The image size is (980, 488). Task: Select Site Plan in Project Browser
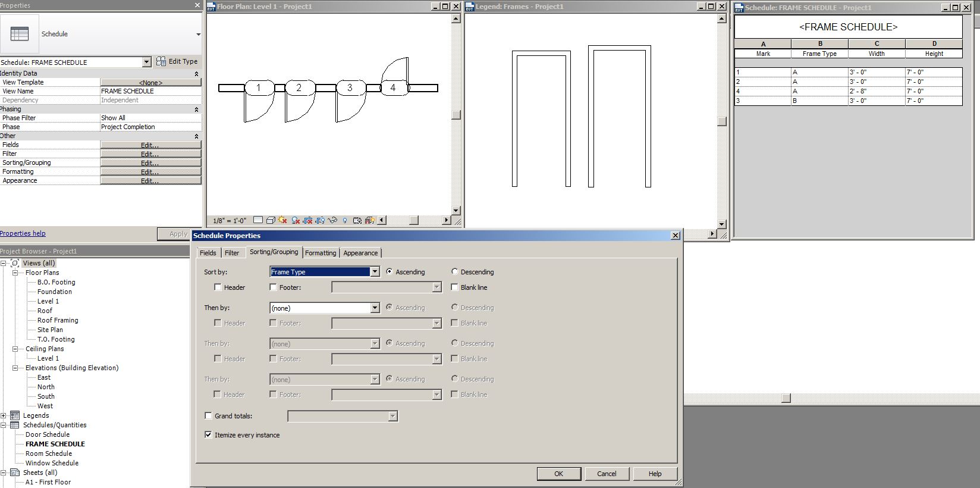pos(50,330)
